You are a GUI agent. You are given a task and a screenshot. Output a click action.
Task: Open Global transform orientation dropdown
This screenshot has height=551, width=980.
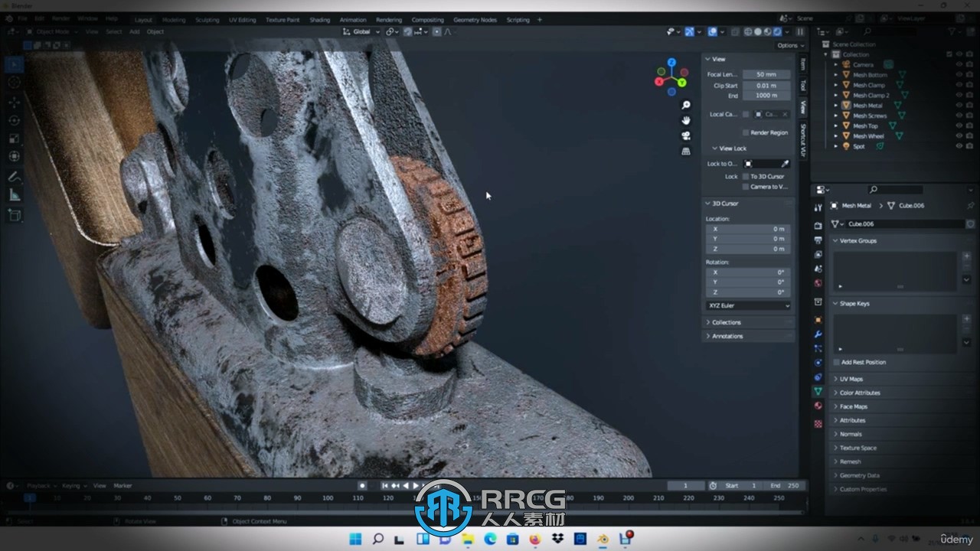click(x=360, y=31)
